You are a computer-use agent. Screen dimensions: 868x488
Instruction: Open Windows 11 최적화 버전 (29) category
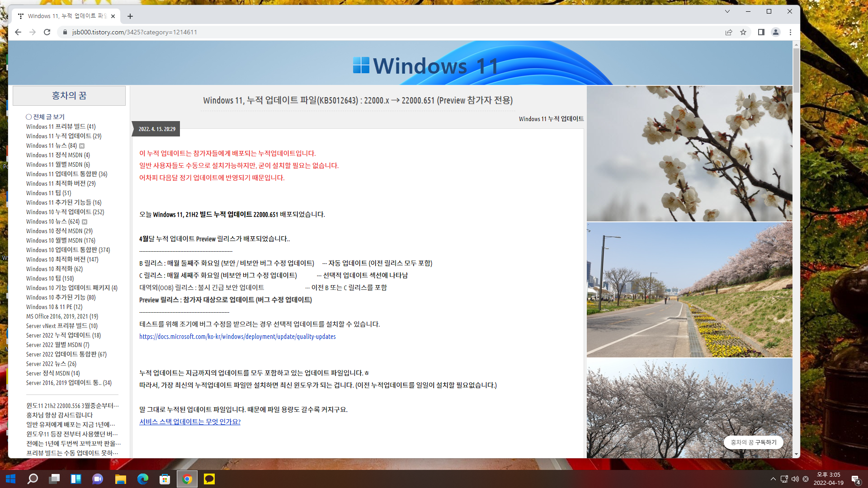tap(61, 183)
